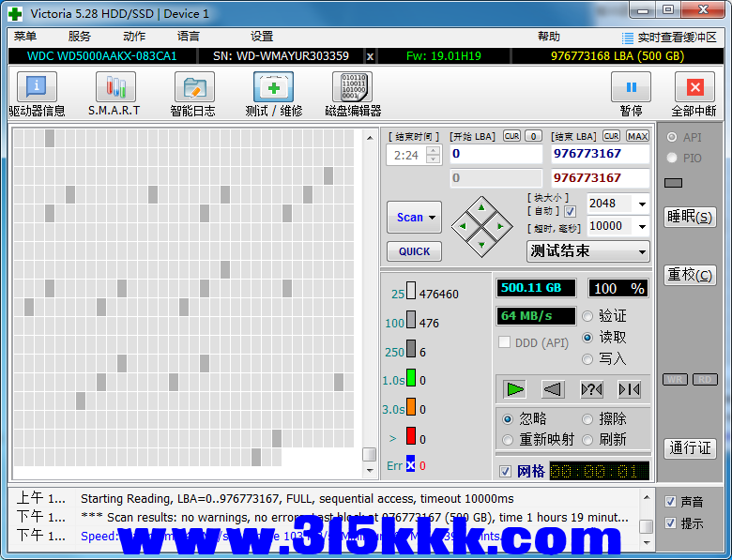Click the MAX button for 结束 LBA

point(637,136)
